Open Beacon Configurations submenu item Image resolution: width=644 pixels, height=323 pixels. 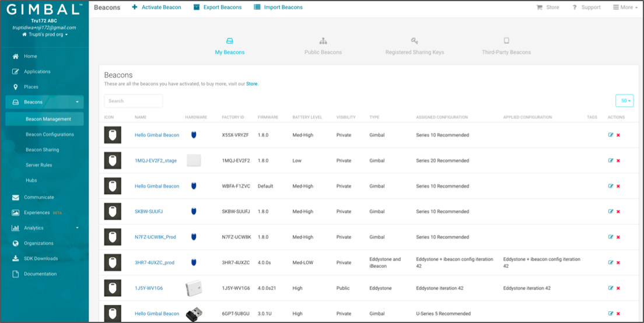pos(50,134)
